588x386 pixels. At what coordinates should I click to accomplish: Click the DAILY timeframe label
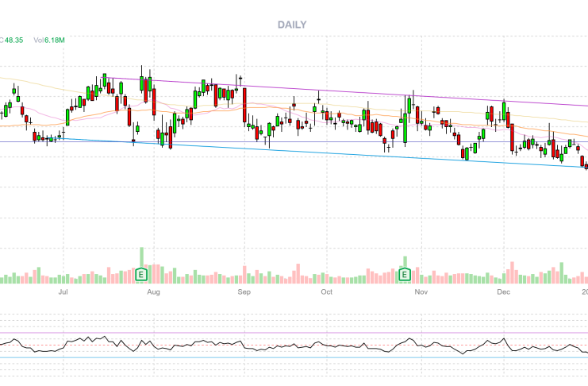point(292,25)
